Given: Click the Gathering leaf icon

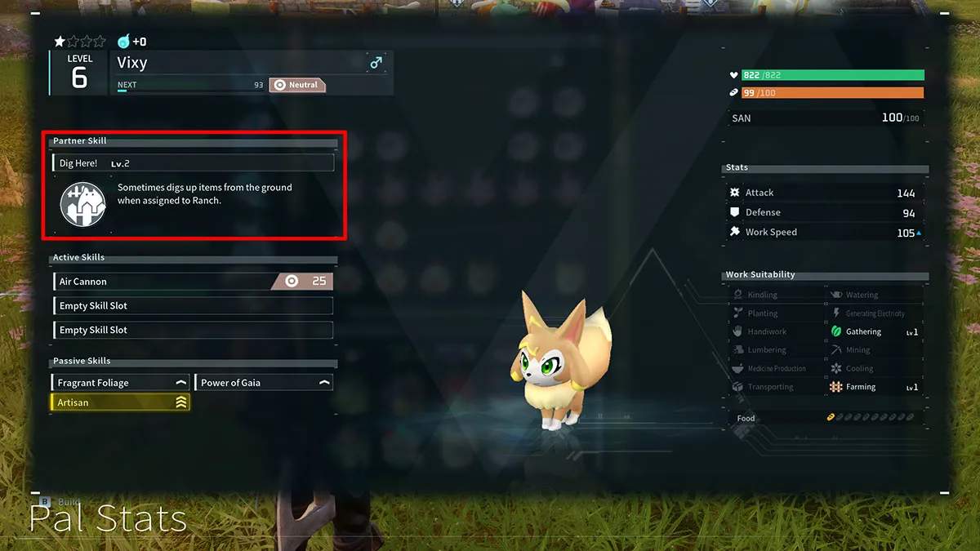Looking at the screenshot, I should (x=836, y=331).
